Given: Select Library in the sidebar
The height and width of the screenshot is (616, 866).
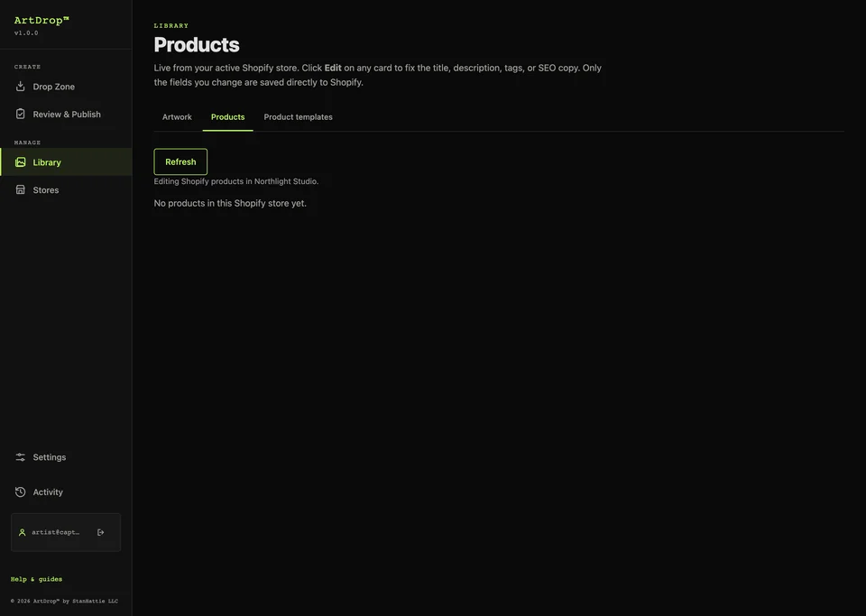Looking at the screenshot, I should [66, 161].
